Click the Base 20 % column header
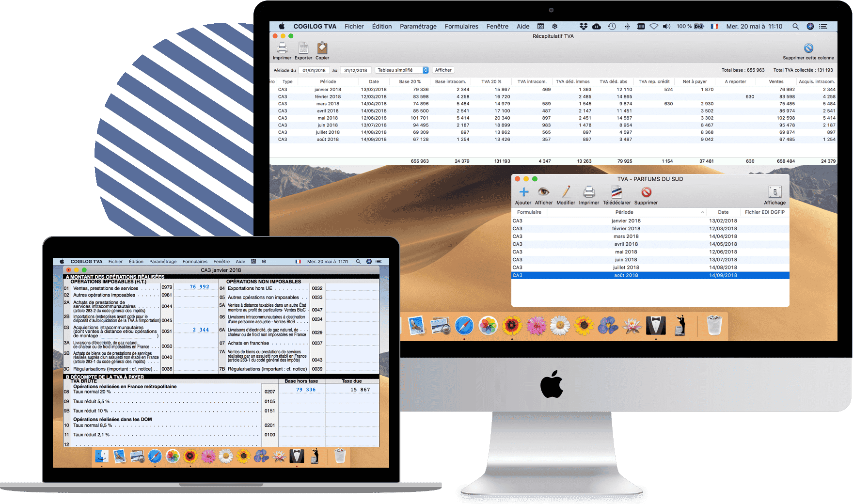This screenshot has width=853, height=504. coord(410,81)
